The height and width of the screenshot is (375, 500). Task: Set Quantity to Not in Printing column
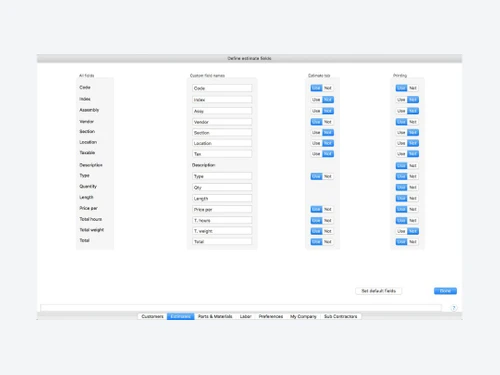[x=413, y=187]
